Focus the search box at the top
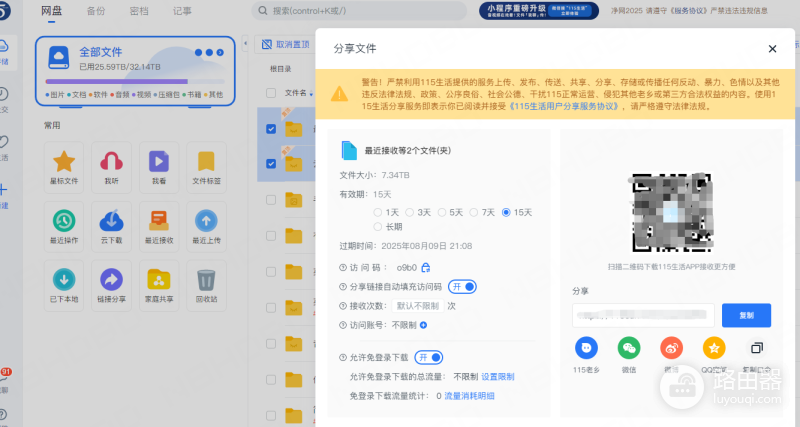The width and height of the screenshot is (800, 427). pyautogui.click(x=359, y=11)
